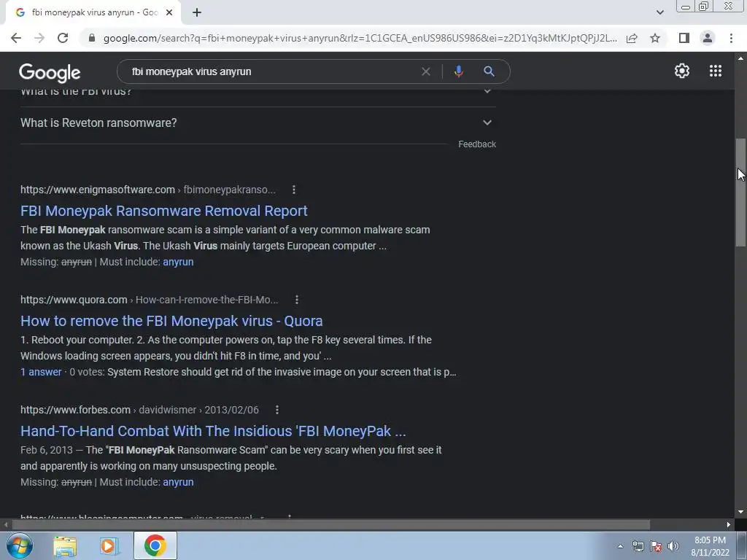Click the vertical scrollbar up arrow
The width and height of the screenshot is (747, 560).
740,58
